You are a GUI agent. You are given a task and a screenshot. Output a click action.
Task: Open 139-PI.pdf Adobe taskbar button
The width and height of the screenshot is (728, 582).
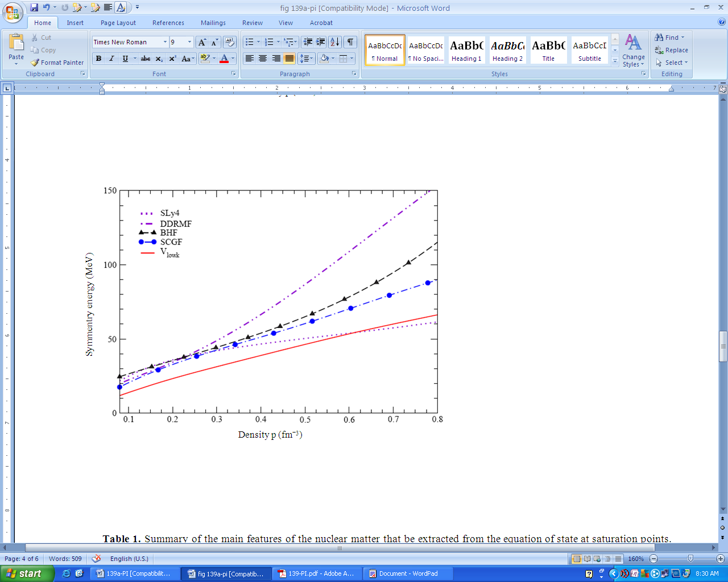tap(316, 573)
